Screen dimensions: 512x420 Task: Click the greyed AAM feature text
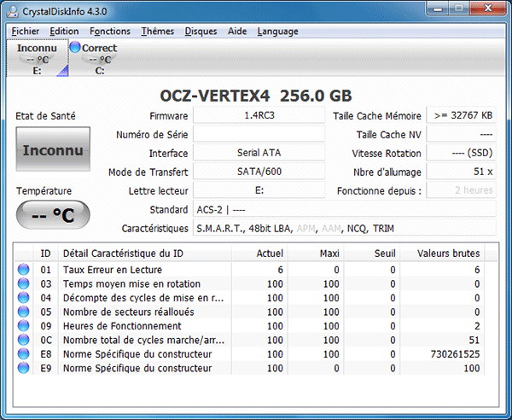click(331, 228)
